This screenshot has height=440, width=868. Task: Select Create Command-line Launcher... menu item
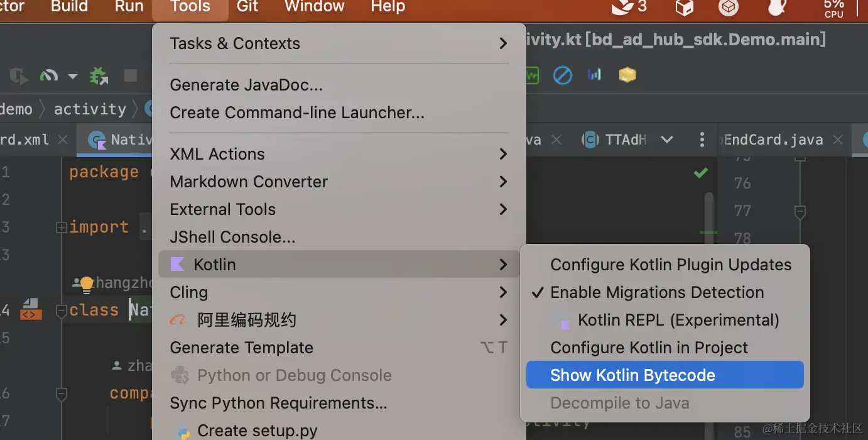point(339,113)
